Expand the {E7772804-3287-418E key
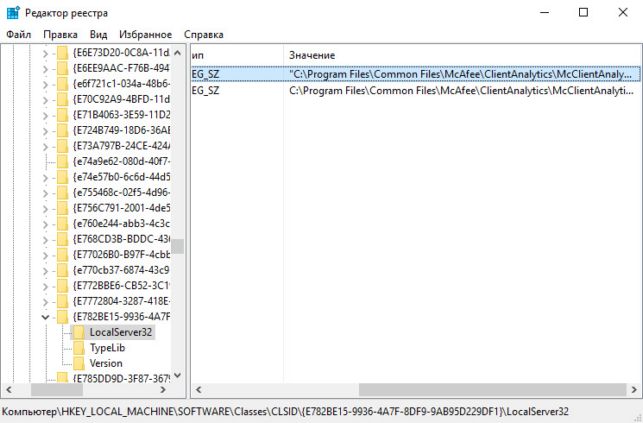 pyautogui.click(x=46, y=302)
